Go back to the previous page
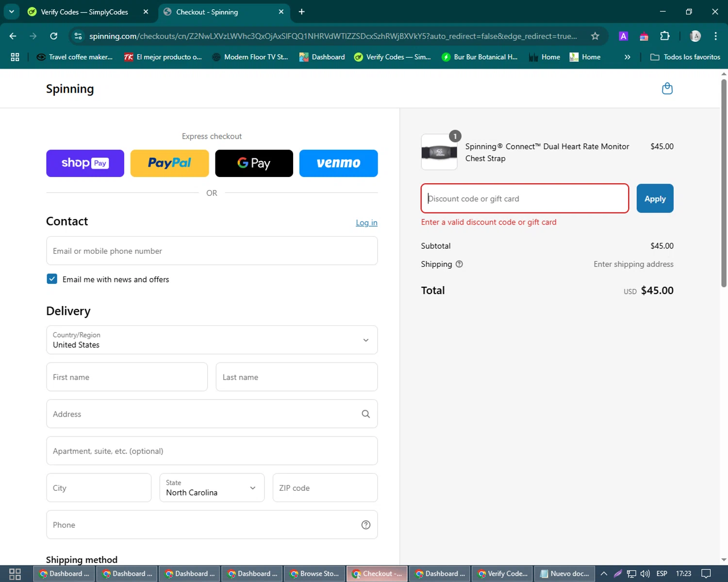 tap(13, 36)
